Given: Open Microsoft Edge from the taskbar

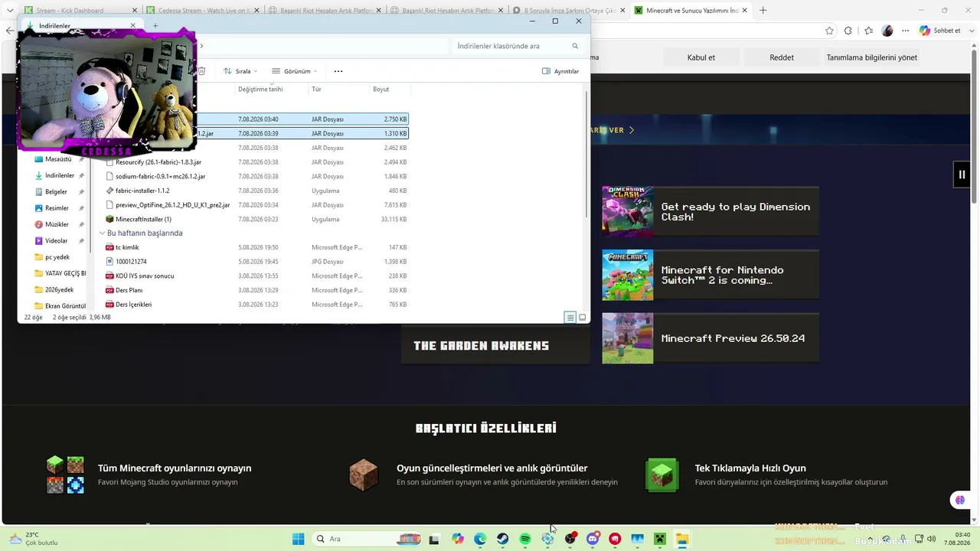Looking at the screenshot, I should coord(480,539).
